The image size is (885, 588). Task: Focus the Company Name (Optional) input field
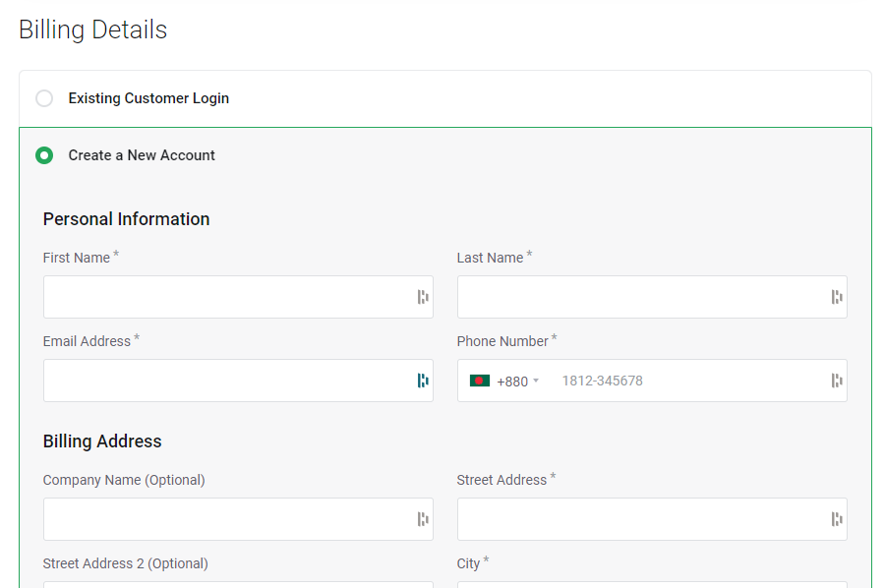point(238,519)
